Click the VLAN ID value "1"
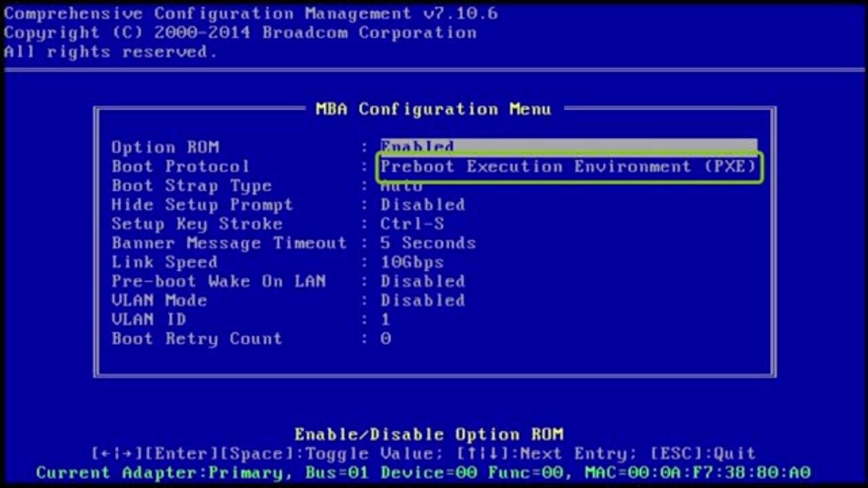 (385, 319)
